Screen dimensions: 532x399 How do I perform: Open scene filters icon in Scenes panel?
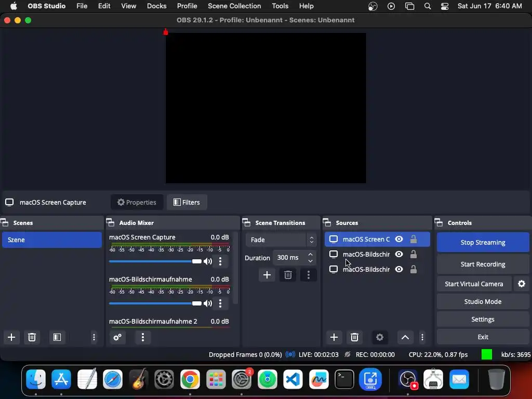(57, 337)
